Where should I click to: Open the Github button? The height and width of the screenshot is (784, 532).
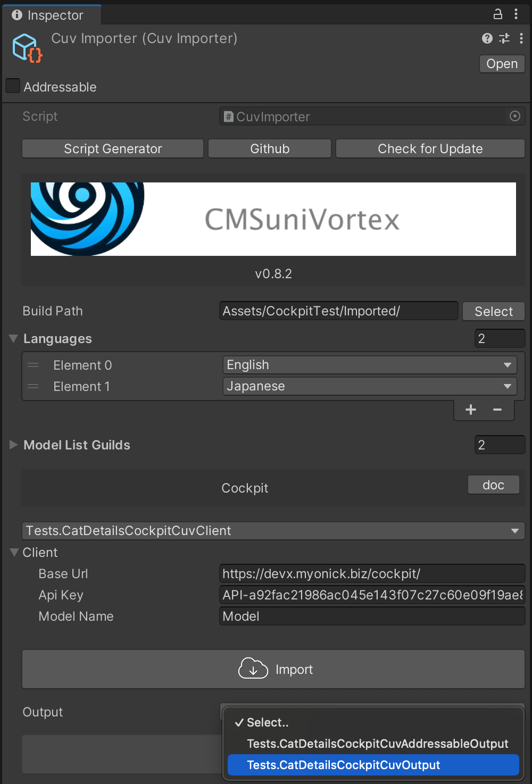(270, 149)
